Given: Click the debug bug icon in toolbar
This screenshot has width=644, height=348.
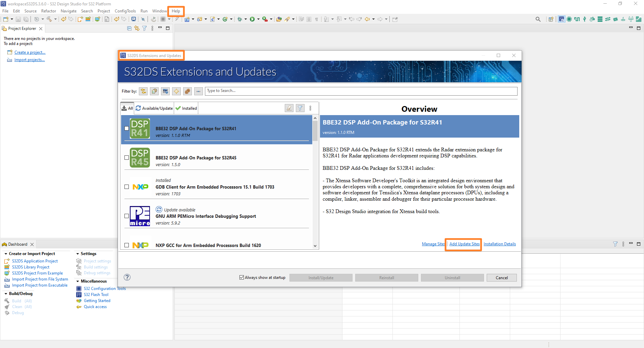Looking at the screenshot, I should coord(239,19).
